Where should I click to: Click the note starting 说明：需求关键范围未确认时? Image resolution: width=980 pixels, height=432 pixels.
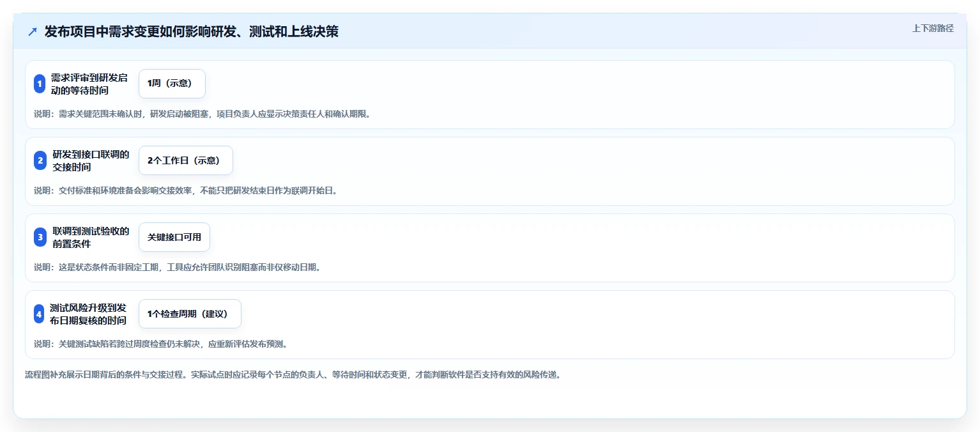click(x=202, y=114)
